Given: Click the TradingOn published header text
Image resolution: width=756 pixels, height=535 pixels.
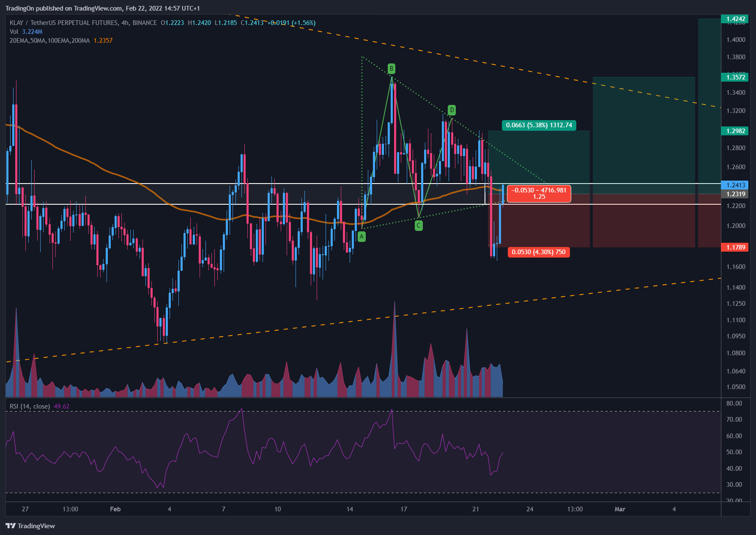Looking at the screenshot, I should pos(103,8).
